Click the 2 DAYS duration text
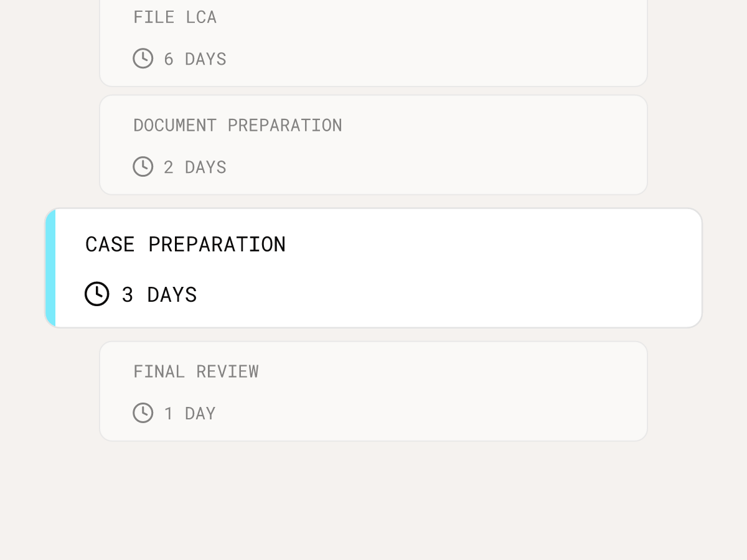The image size is (747, 560). coord(195,167)
